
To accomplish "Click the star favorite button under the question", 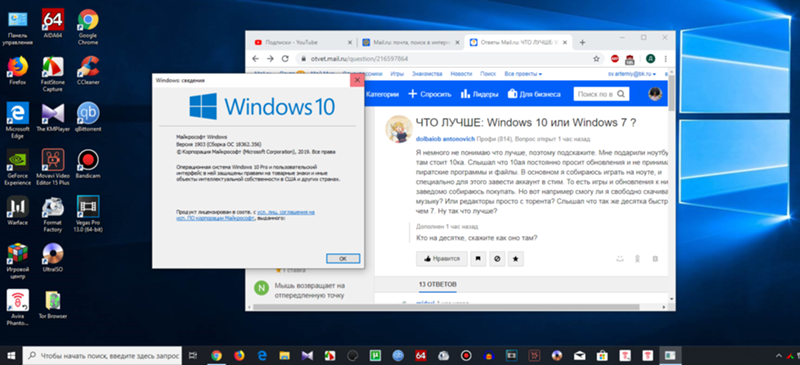I will (x=516, y=259).
